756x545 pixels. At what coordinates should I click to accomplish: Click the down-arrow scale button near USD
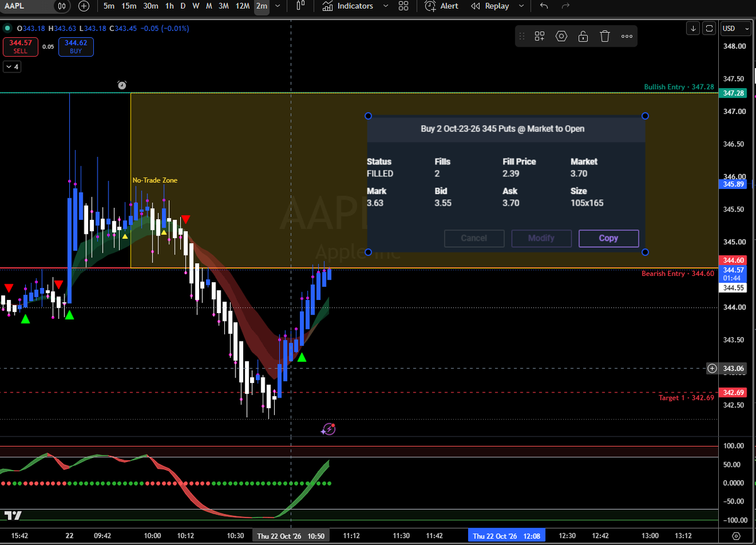(693, 28)
